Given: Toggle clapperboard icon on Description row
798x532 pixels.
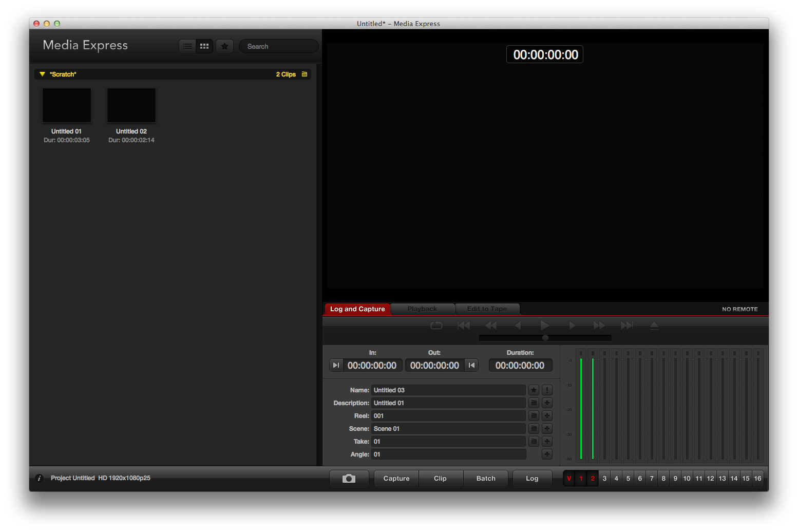Looking at the screenshot, I should tap(534, 403).
